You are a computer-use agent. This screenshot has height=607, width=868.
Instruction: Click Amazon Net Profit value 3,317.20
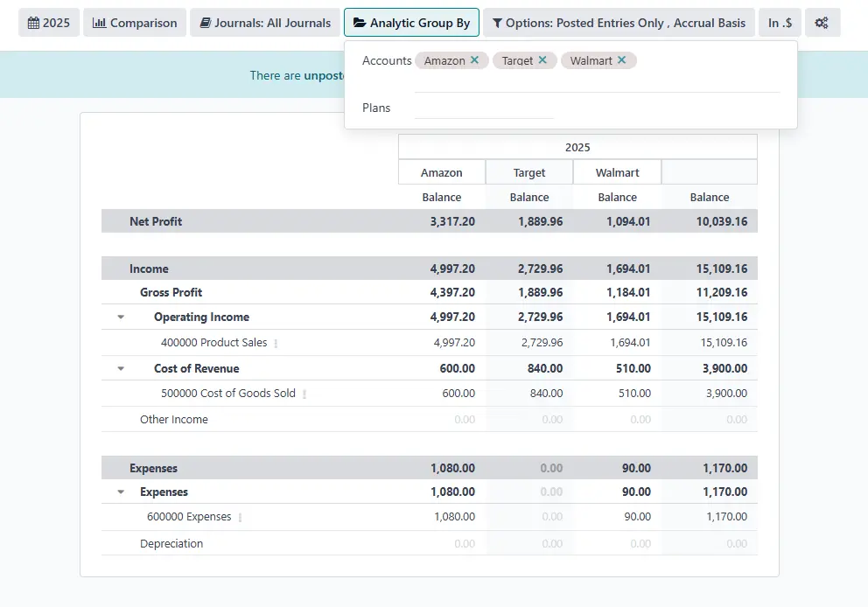click(x=452, y=221)
